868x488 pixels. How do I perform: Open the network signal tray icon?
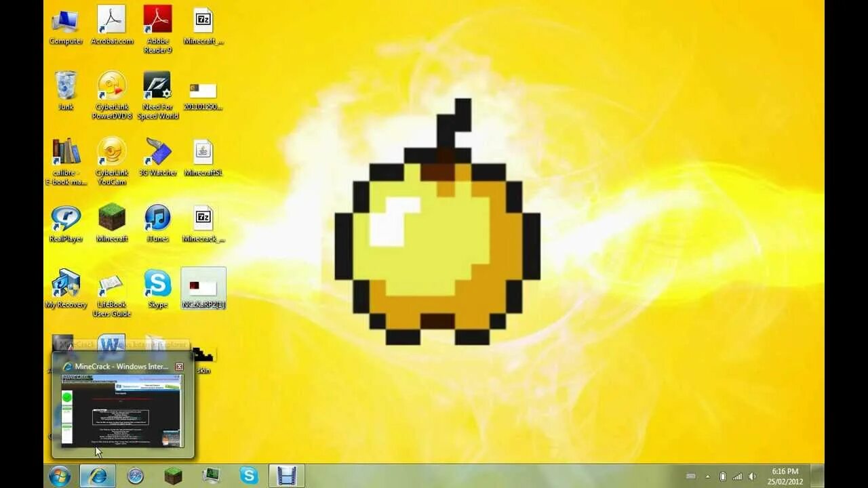[737, 476]
